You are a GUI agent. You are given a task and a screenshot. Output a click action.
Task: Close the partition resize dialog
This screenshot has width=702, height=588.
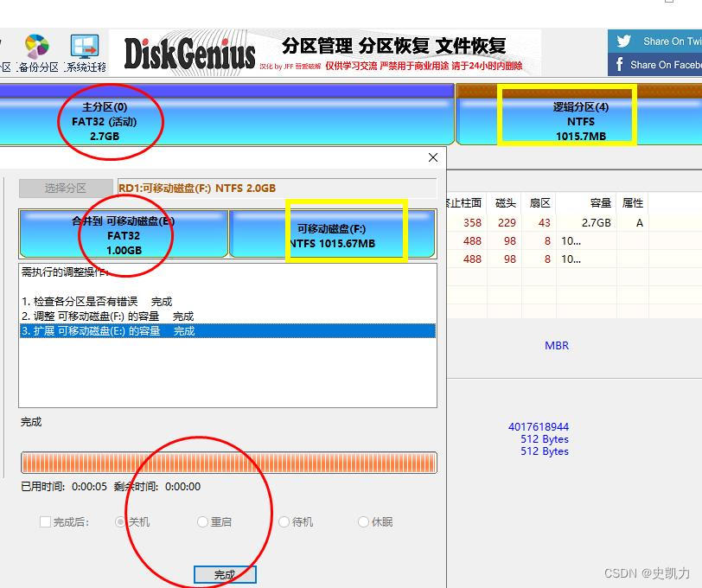click(433, 157)
